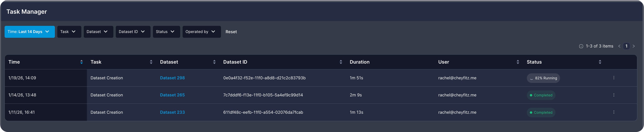Expand the Status filter dropdown
Screen dimensions: 644x132
click(166, 32)
